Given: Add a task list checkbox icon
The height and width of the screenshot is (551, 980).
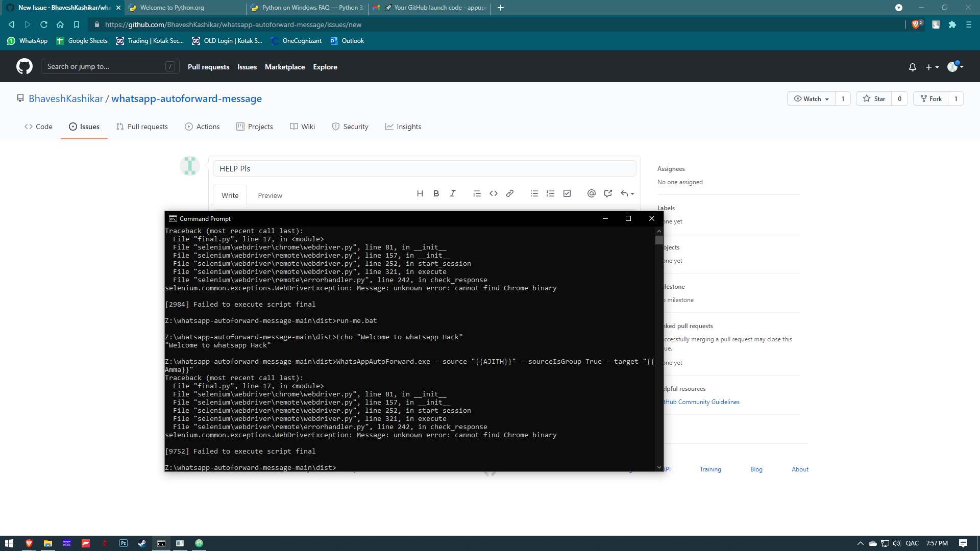Looking at the screenshot, I should pyautogui.click(x=567, y=193).
